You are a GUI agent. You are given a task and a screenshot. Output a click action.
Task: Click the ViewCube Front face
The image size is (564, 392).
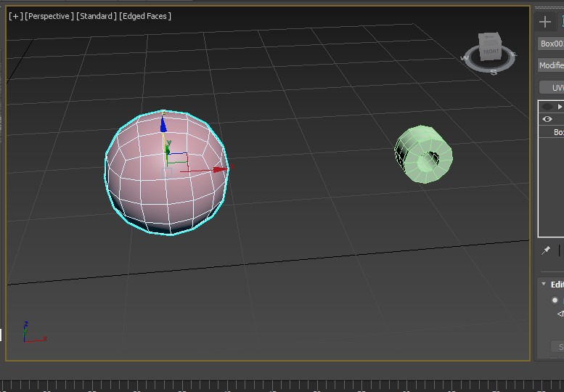(x=491, y=51)
